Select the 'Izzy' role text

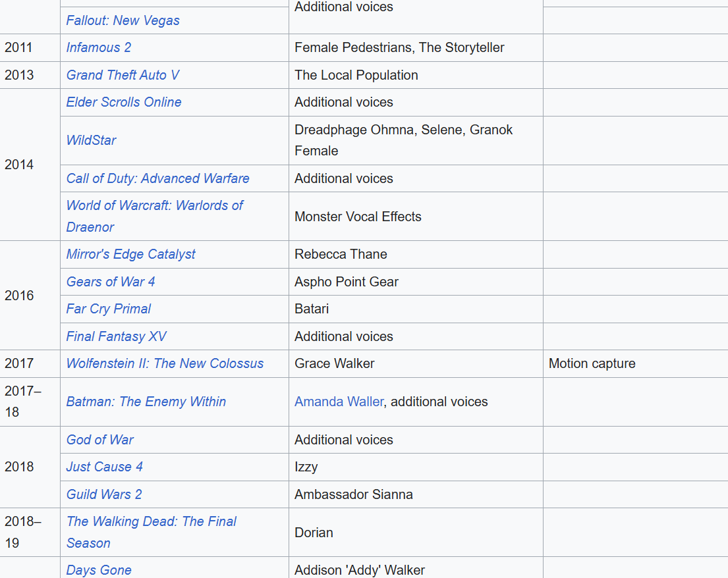tap(306, 467)
